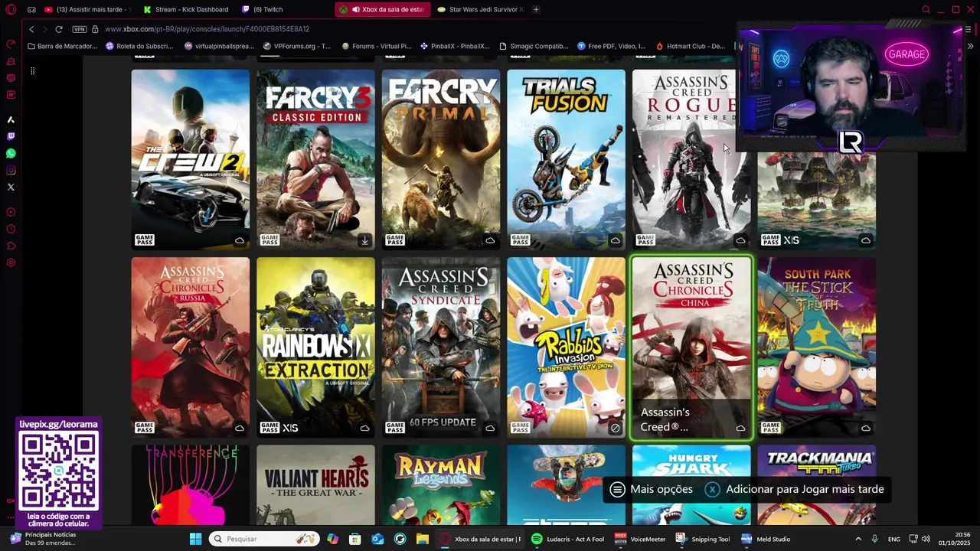Open browsing history clock in the sidebar
The height and width of the screenshot is (551, 980).
(x=11, y=229)
